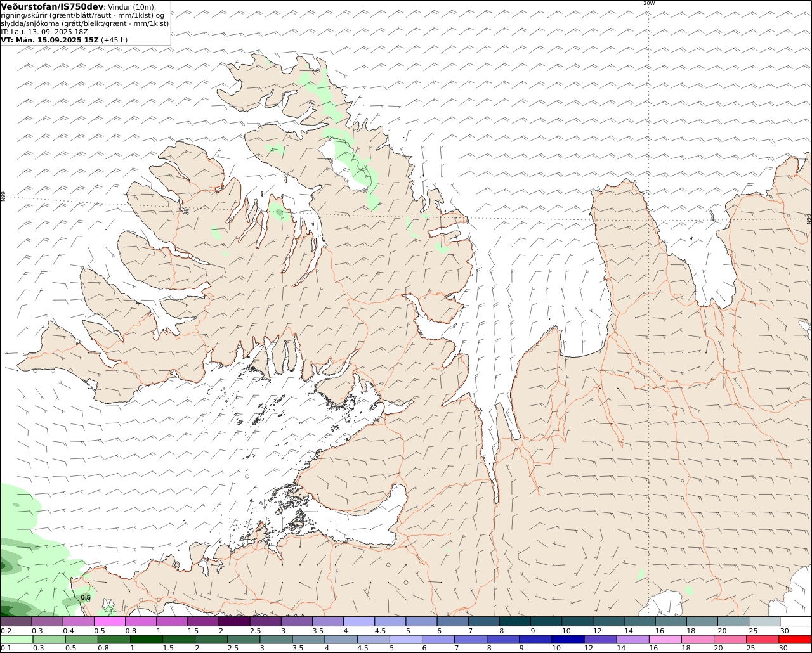The width and height of the screenshot is (812, 653).
Task: Click the gray-teal swatch labeled 20 in upper scale
Action: pyautogui.click(x=733, y=622)
